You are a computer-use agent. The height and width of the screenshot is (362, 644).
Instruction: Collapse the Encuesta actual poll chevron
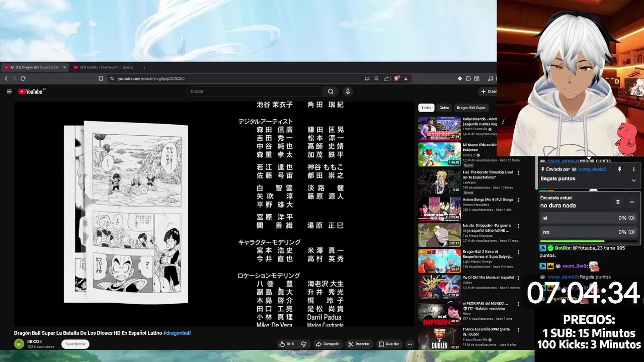[x=632, y=202]
